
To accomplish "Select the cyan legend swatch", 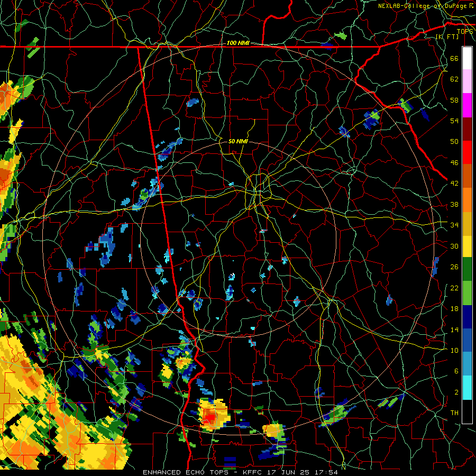I will (467, 388).
